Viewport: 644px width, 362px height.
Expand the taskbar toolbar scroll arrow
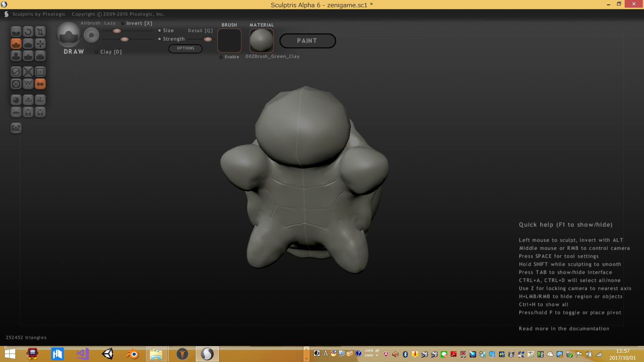306,354
